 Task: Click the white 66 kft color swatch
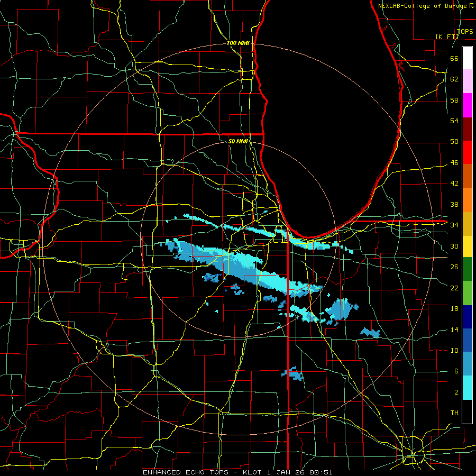pos(467,58)
